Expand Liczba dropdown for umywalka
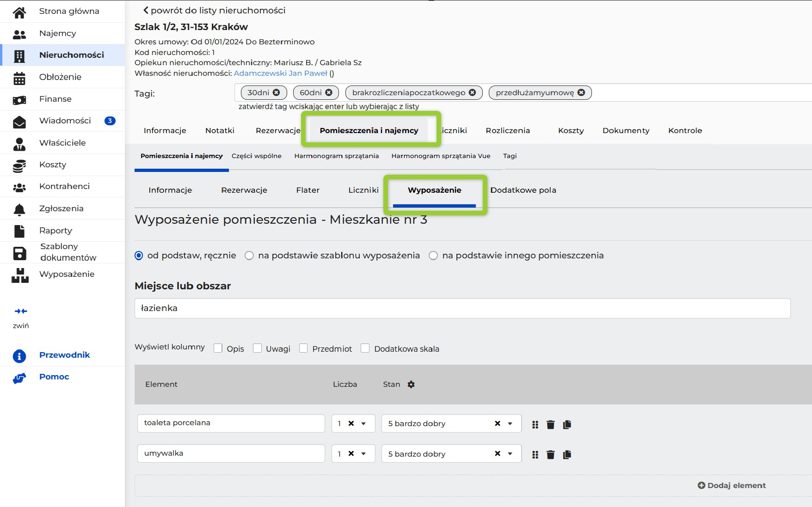Image resolution: width=812 pixels, height=507 pixels. (363, 454)
